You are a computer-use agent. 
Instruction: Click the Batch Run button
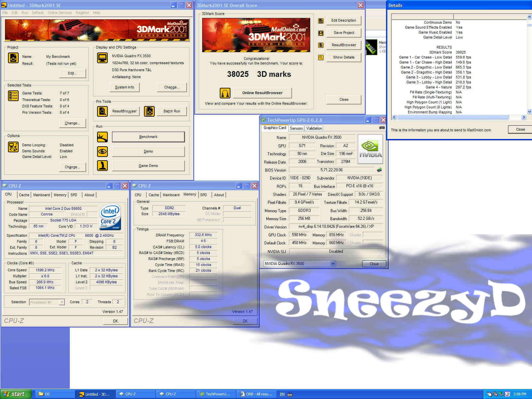[x=172, y=111]
